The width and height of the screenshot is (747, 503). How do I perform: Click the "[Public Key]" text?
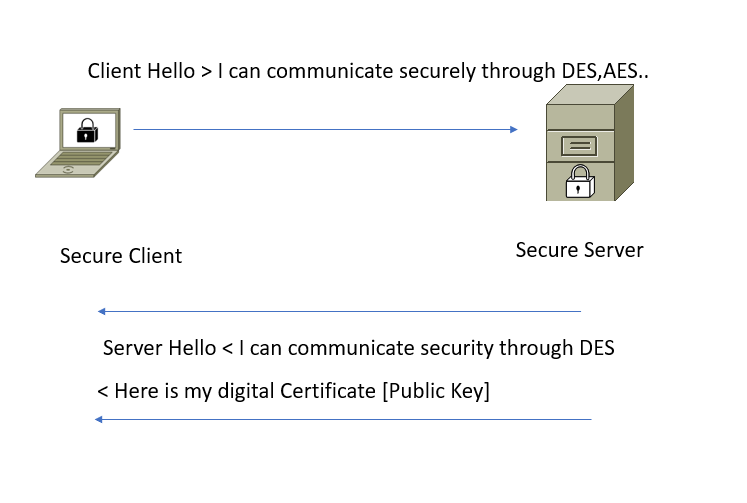coord(436,391)
